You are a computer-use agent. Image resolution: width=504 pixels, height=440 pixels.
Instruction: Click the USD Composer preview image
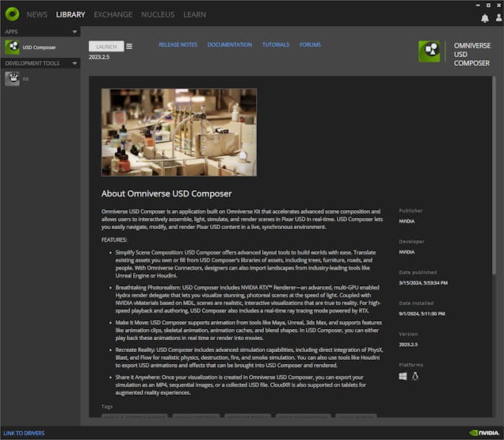tap(178, 132)
